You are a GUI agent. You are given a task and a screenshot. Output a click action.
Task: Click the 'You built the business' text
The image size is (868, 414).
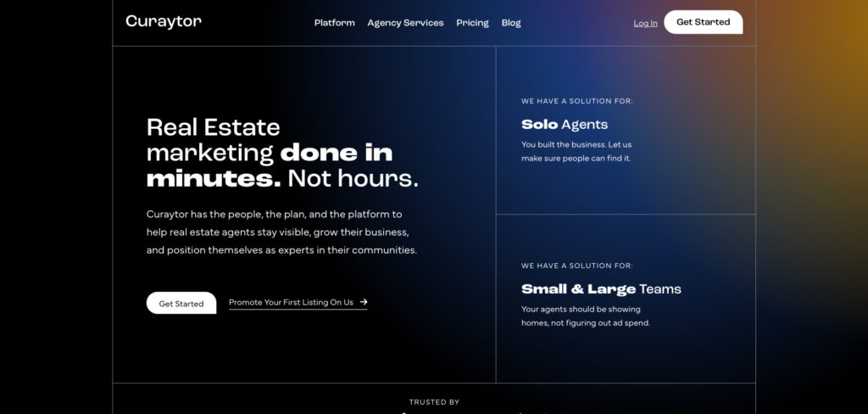(576, 151)
